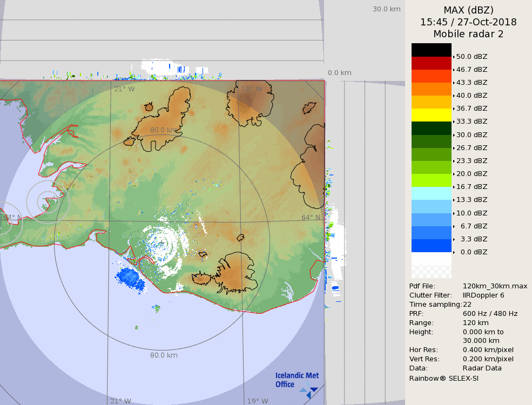
Task: Click the arrow marker beside 50.0 dBZ
Action: tap(454, 57)
